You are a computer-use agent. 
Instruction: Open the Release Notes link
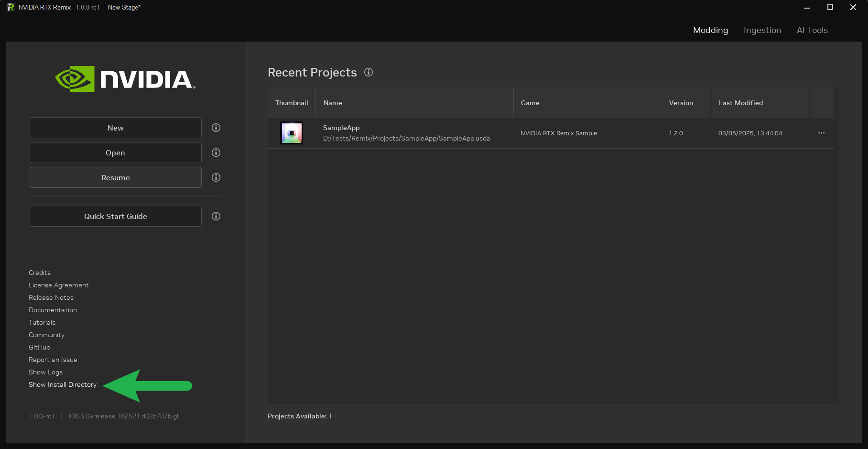tap(51, 297)
